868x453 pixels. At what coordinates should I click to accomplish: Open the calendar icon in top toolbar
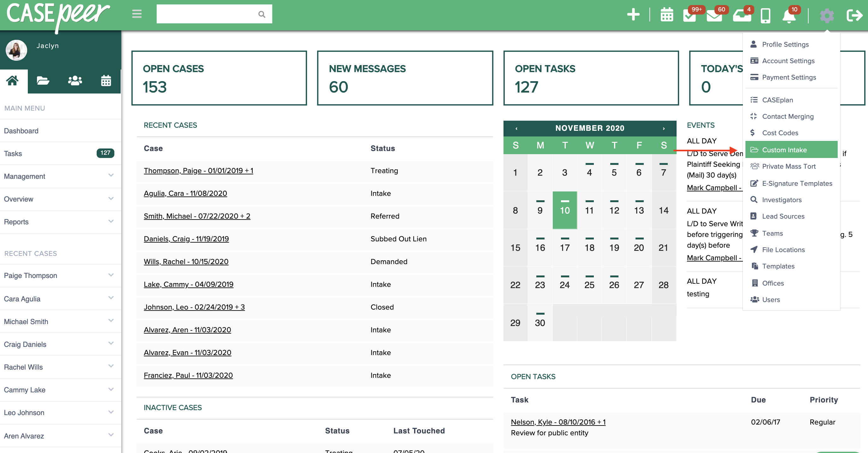[667, 15]
